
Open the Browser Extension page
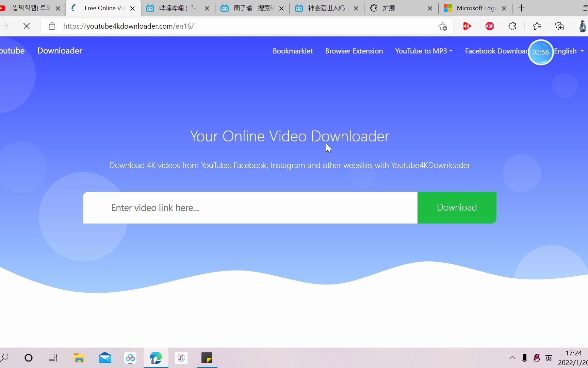[x=354, y=51]
